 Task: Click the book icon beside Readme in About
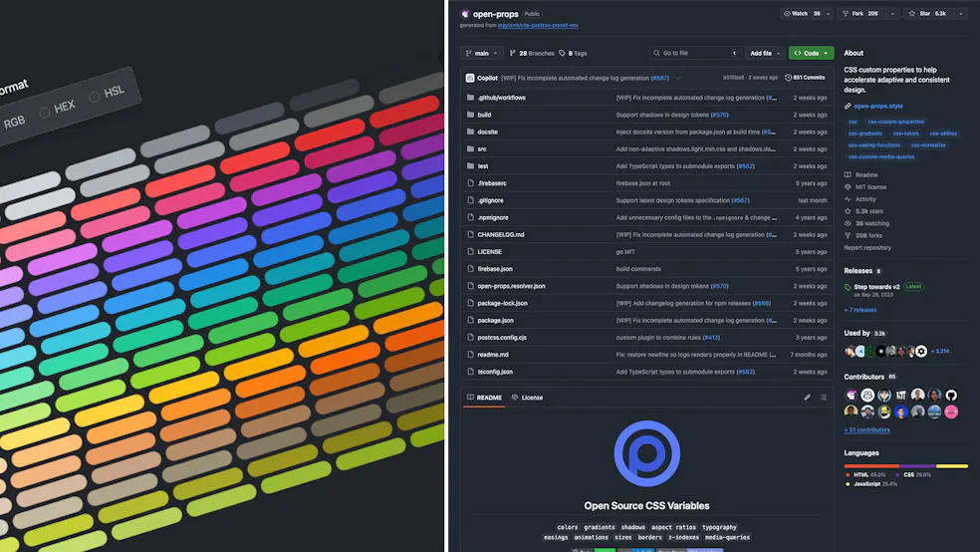[x=848, y=175]
